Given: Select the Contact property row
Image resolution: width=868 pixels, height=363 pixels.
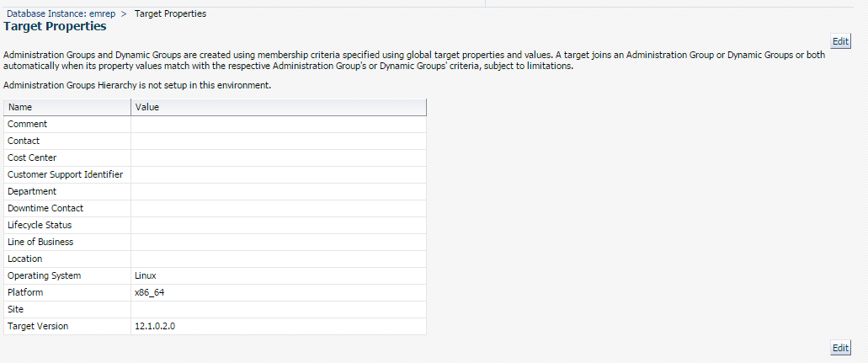Looking at the screenshot, I should click(215, 141).
